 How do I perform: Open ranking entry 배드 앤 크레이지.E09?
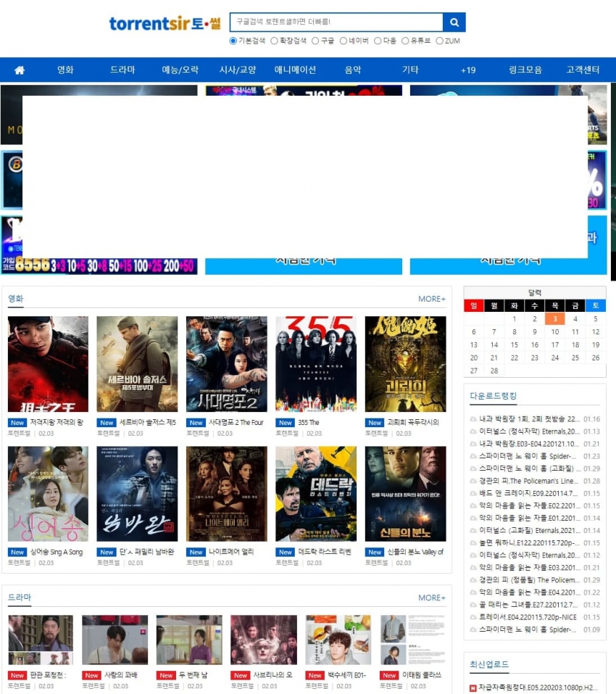[x=529, y=494]
